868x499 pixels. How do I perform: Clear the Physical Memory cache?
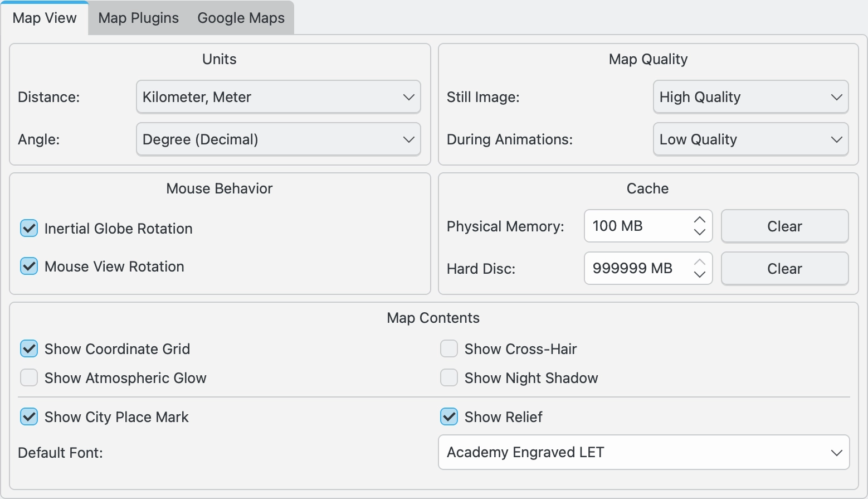tap(784, 226)
